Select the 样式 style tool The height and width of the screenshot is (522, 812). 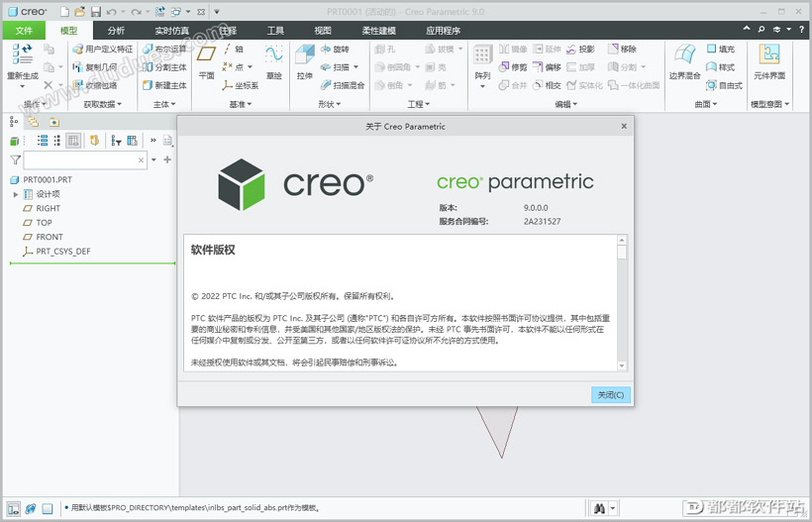pos(720,67)
